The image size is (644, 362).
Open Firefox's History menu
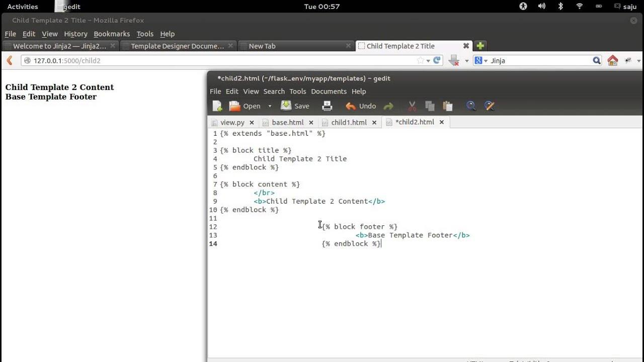[x=75, y=34]
